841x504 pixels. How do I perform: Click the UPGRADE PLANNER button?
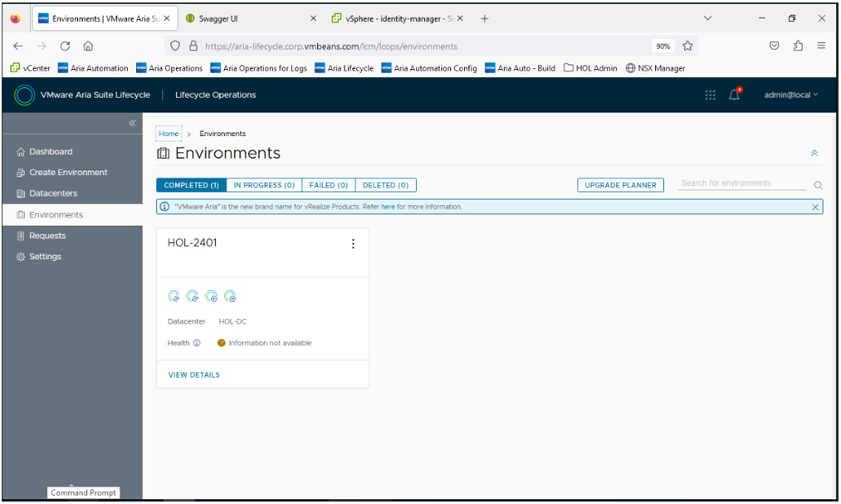pos(620,185)
